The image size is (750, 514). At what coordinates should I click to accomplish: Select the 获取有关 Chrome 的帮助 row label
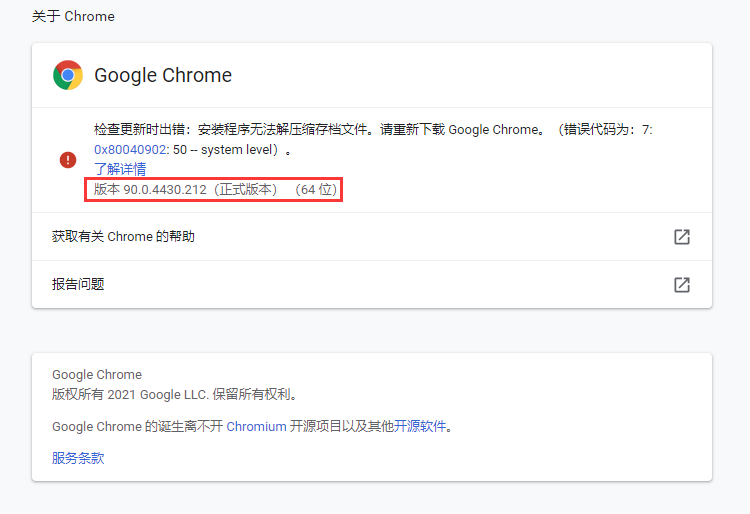click(x=123, y=237)
